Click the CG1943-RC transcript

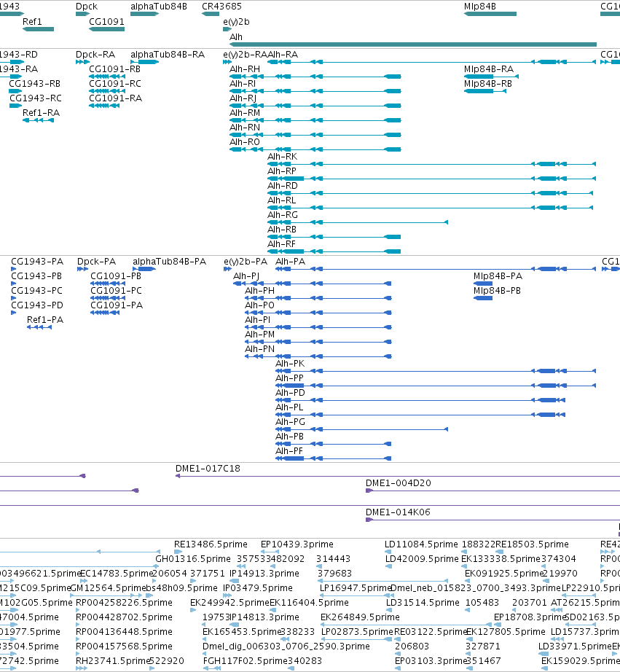coord(15,106)
